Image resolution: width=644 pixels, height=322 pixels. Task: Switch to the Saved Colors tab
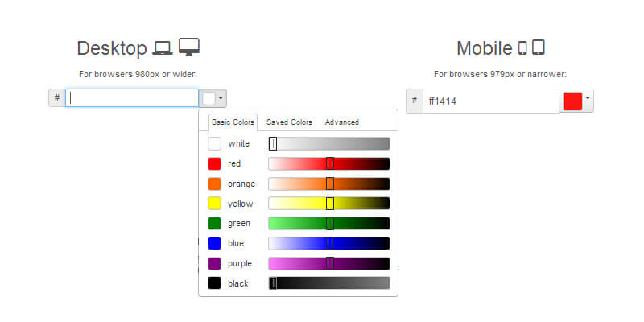(289, 122)
